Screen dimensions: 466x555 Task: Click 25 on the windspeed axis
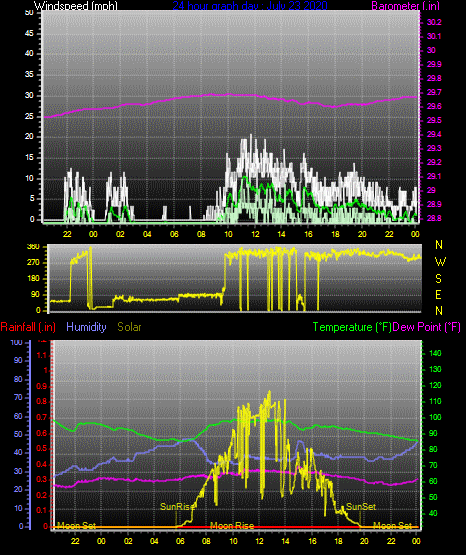[x=29, y=116]
